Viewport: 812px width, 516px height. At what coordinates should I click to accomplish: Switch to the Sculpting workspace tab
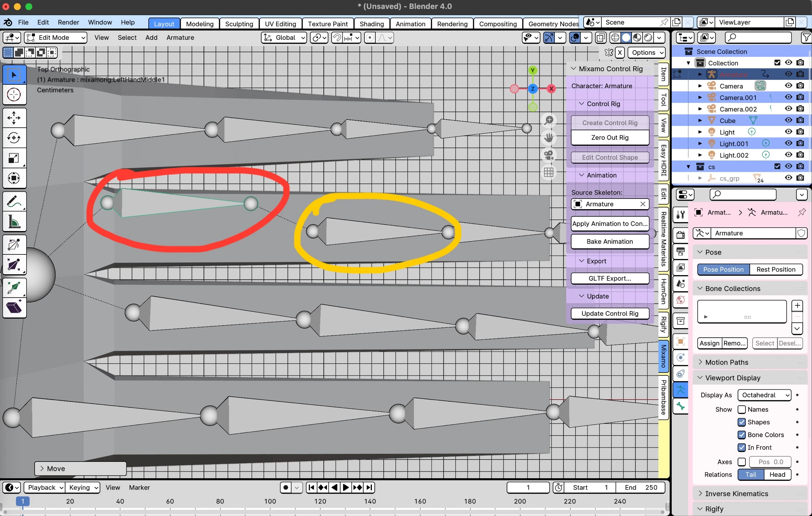(x=239, y=23)
